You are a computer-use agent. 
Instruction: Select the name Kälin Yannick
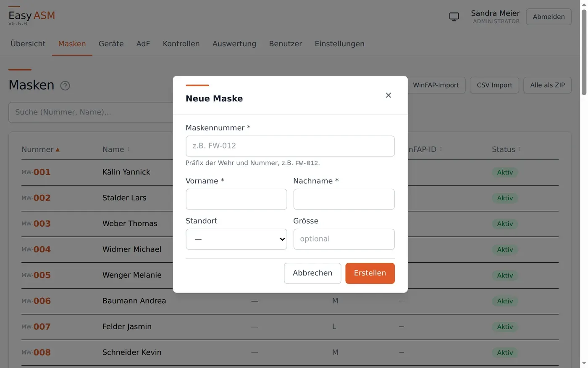[126, 172]
